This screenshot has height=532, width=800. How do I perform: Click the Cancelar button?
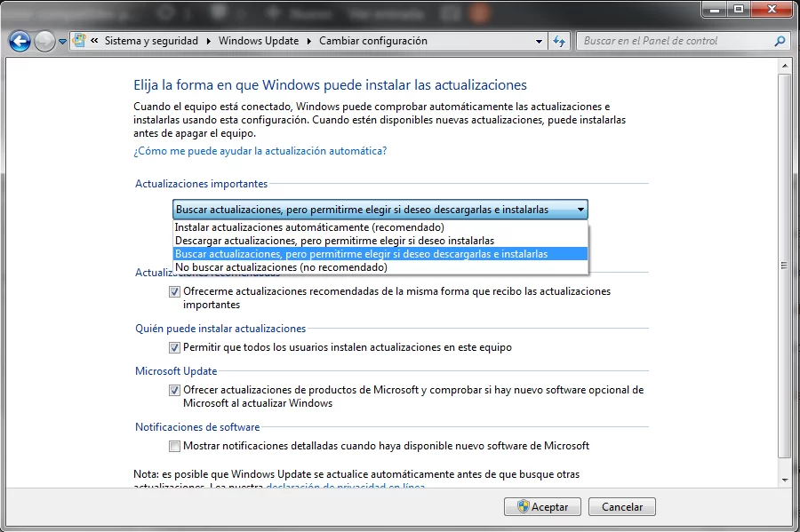[622, 507]
